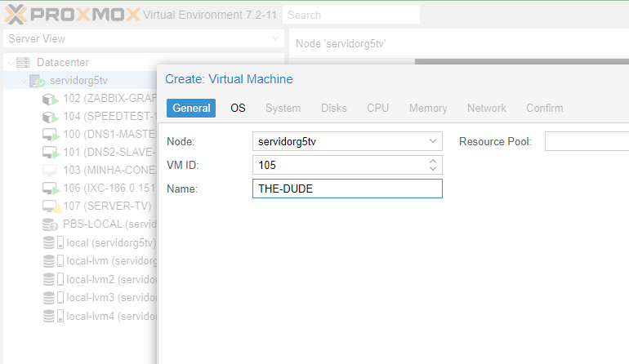The width and height of the screenshot is (629, 364).
Task: Select 106 (IXC-186.0.151 in the tree
Action: click(x=109, y=188)
